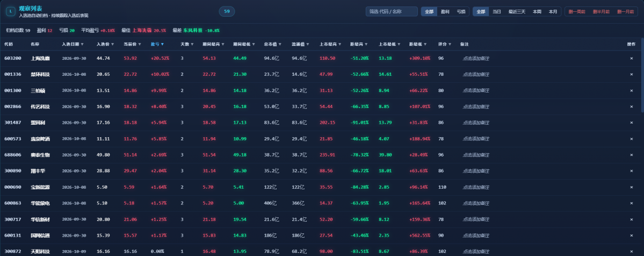Click the +562.55% value in row 600131
644x256 pixels.
[419, 236]
